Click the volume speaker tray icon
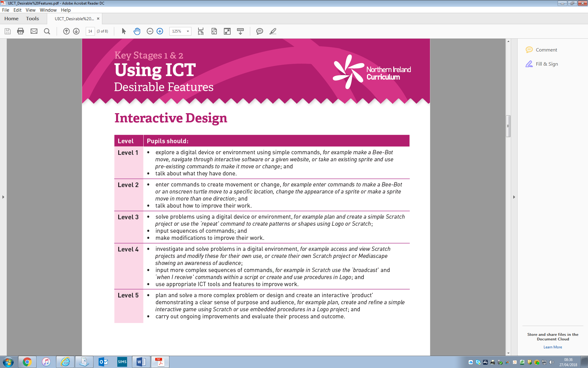The image size is (588, 368). (x=551, y=362)
